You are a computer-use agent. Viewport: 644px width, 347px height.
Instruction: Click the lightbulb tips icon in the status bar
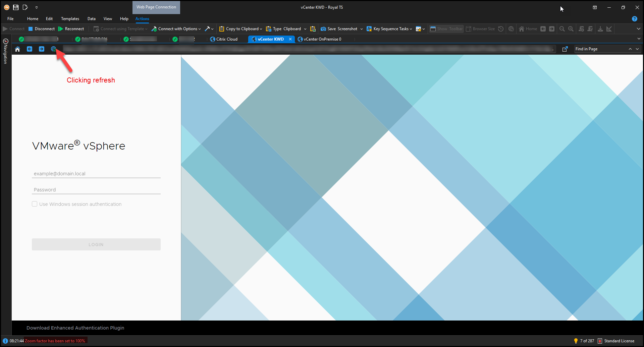tap(576, 341)
